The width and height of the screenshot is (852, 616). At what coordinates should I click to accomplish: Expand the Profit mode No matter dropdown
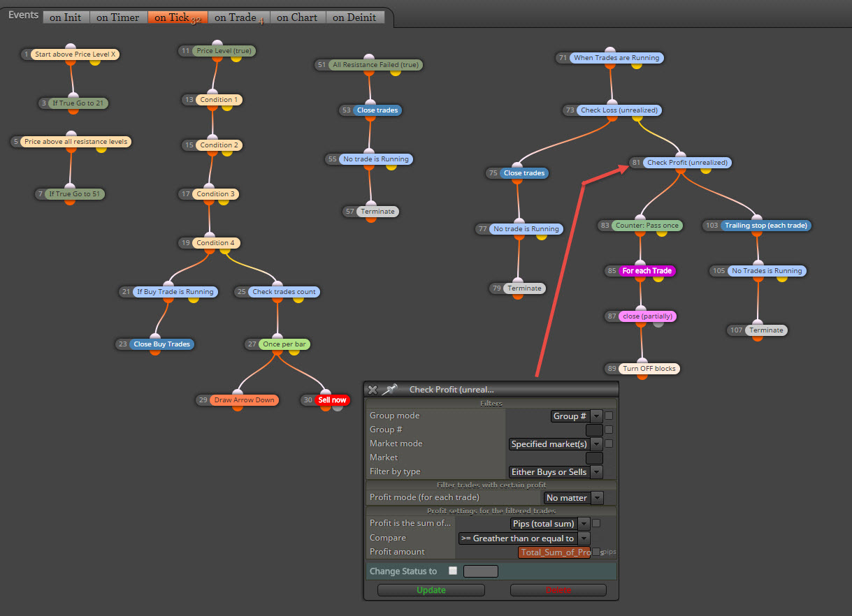click(574, 498)
